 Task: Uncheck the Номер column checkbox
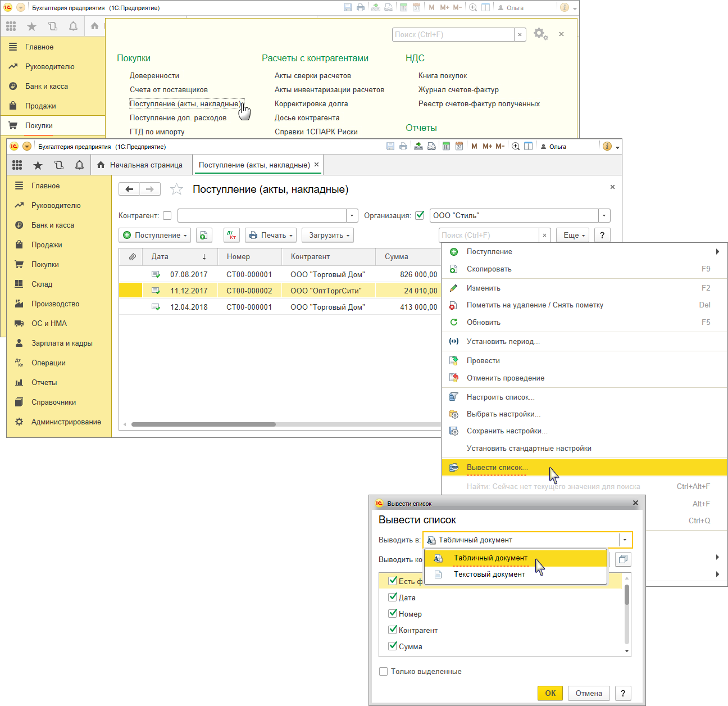tap(393, 614)
